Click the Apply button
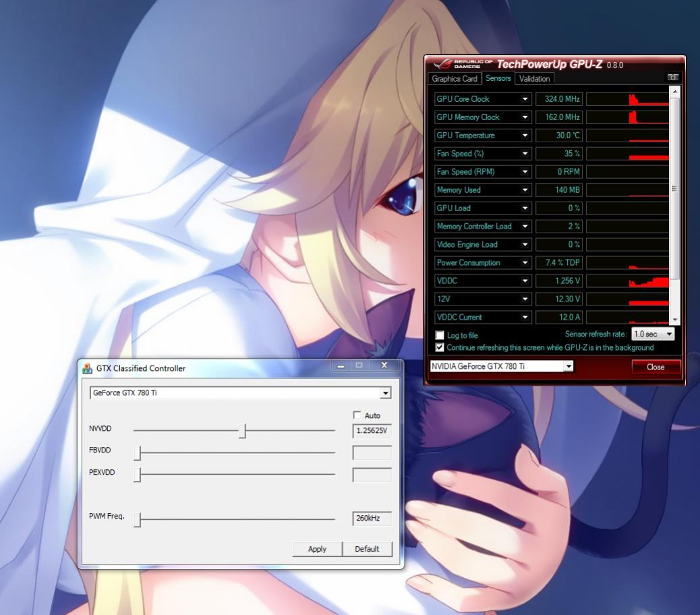 pyautogui.click(x=318, y=549)
